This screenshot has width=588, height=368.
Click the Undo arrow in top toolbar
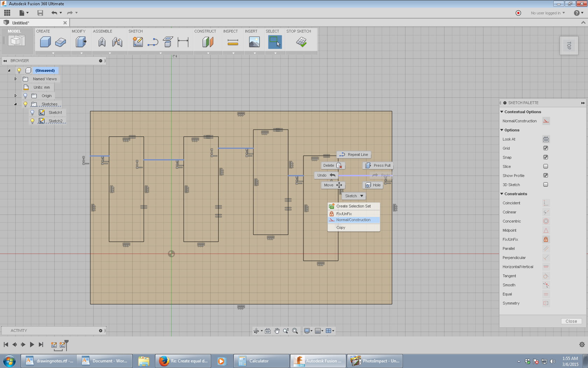point(54,13)
